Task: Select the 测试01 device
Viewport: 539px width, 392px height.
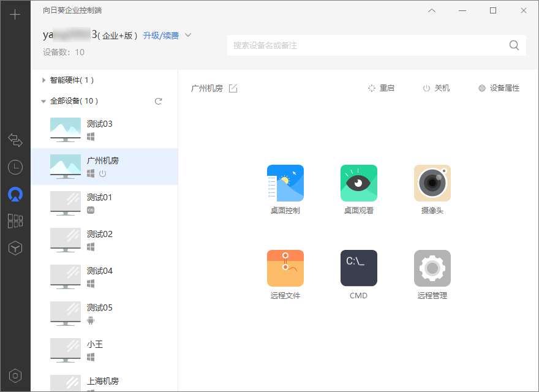Action: coord(105,203)
